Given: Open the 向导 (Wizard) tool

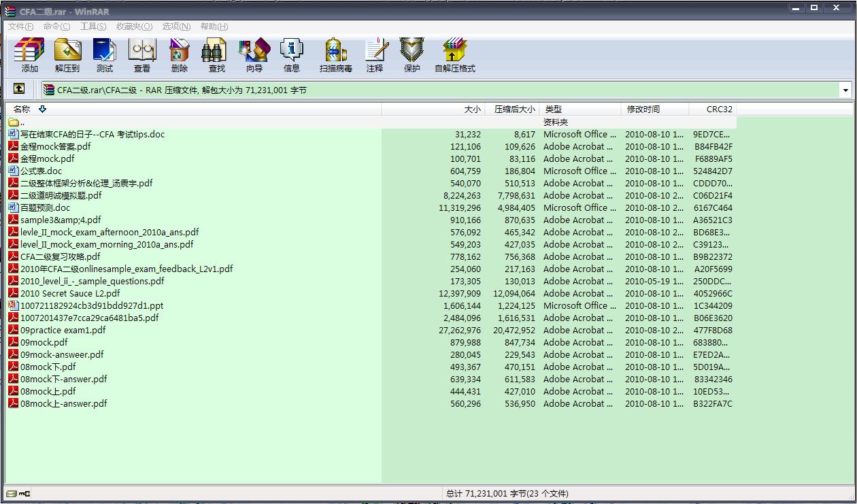Looking at the screenshot, I should pos(254,51).
